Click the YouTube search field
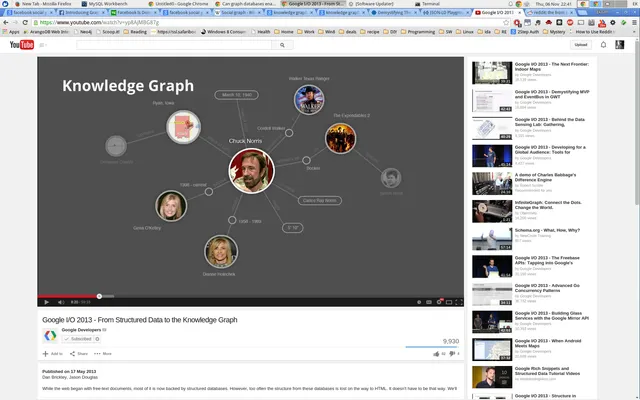Image resolution: width=640 pixels, height=400 pixels. 174,45
